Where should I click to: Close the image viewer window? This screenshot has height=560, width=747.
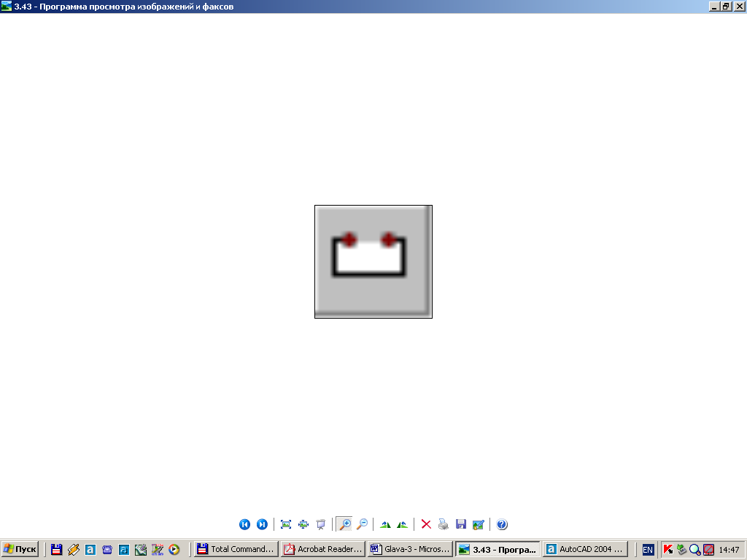[x=739, y=6]
